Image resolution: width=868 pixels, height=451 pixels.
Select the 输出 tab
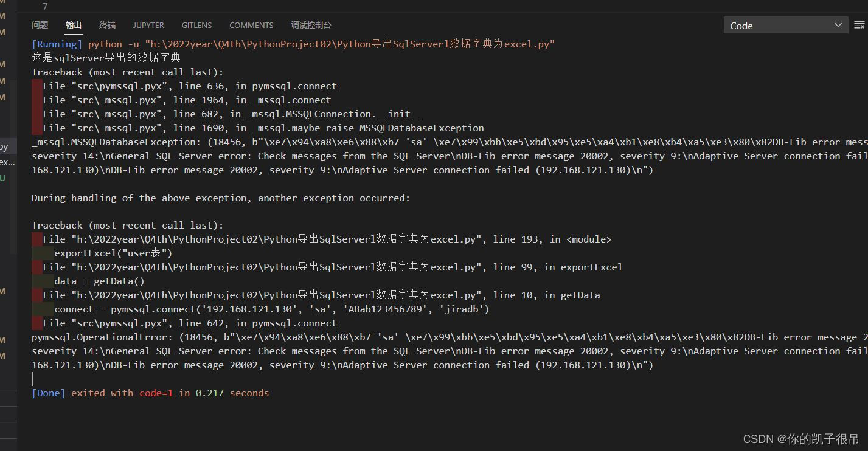point(74,25)
